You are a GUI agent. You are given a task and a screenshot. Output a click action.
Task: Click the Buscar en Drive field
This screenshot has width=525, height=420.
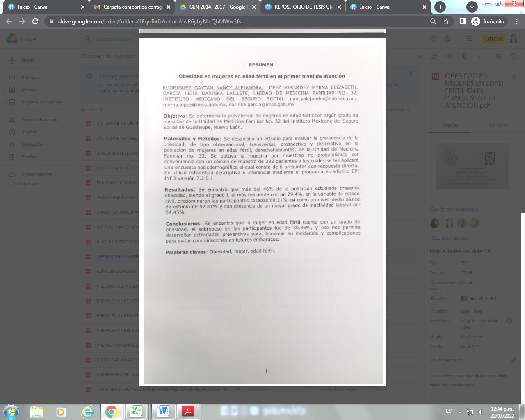pos(114,39)
